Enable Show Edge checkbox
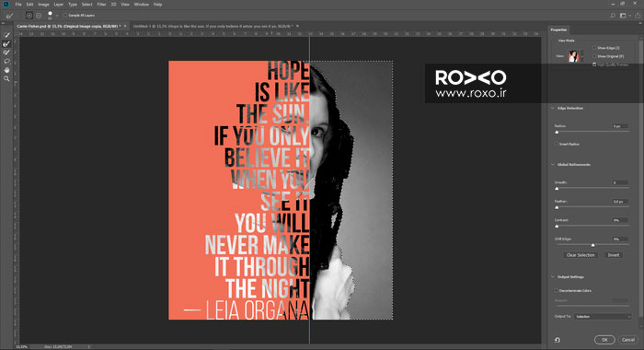The height and width of the screenshot is (350, 644). pos(594,48)
